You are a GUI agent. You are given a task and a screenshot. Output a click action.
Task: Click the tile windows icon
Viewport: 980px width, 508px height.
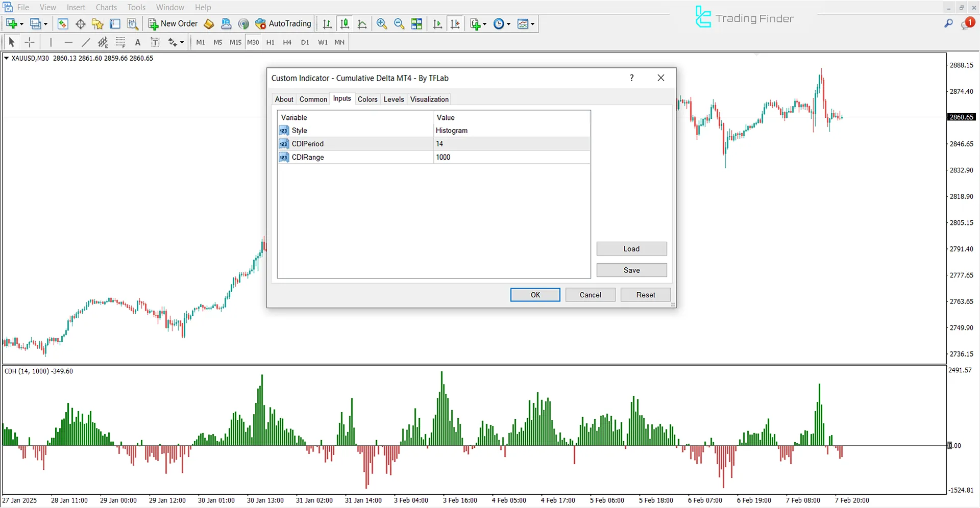coord(416,23)
